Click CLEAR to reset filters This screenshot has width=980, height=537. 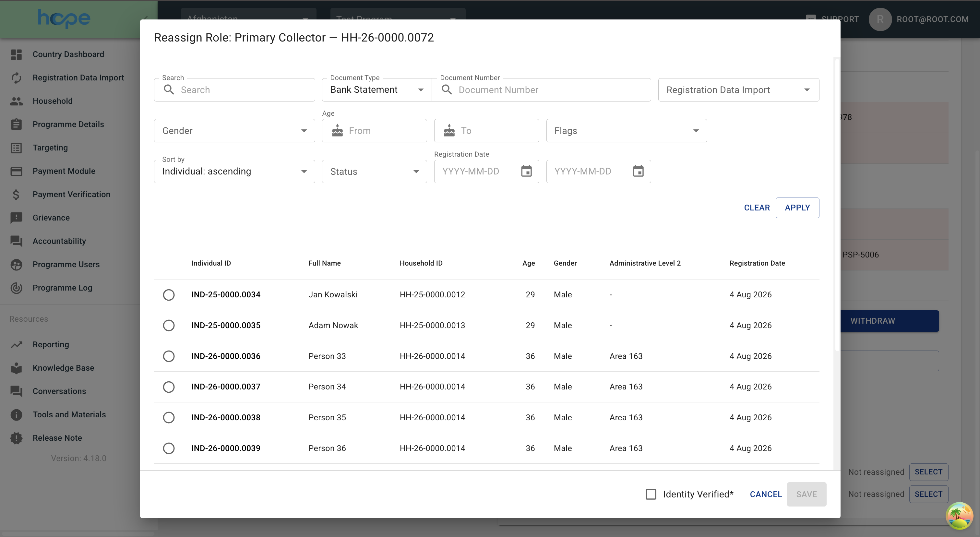[757, 208]
